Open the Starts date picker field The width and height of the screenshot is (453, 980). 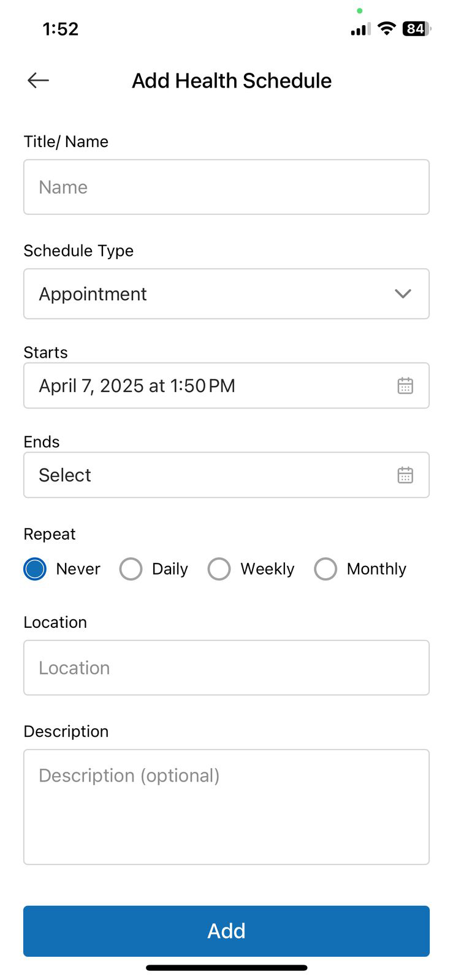(208, 386)
